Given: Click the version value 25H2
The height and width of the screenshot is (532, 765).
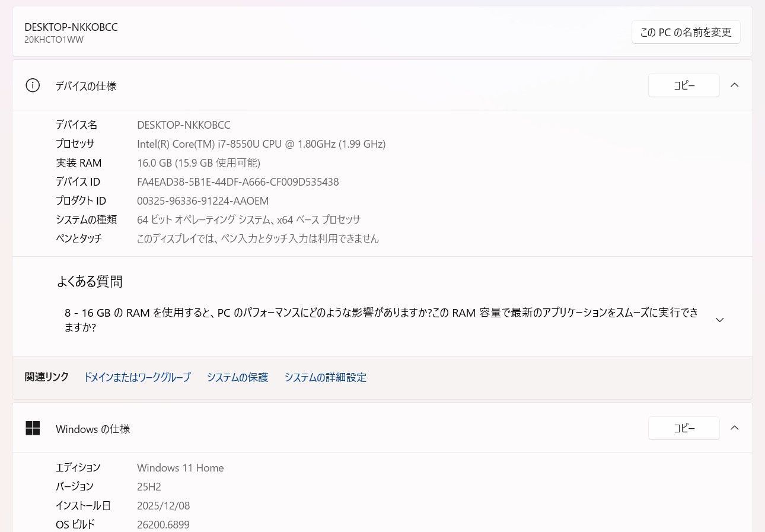Looking at the screenshot, I should (149, 486).
